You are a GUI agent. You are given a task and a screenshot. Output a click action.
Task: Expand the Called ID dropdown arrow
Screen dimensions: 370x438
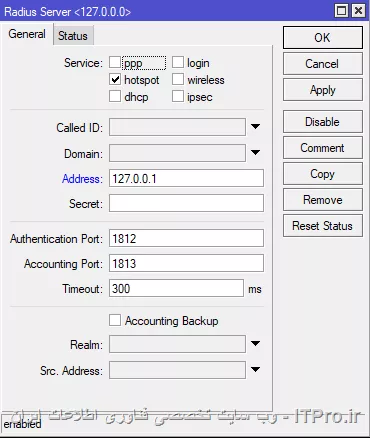[x=255, y=127]
